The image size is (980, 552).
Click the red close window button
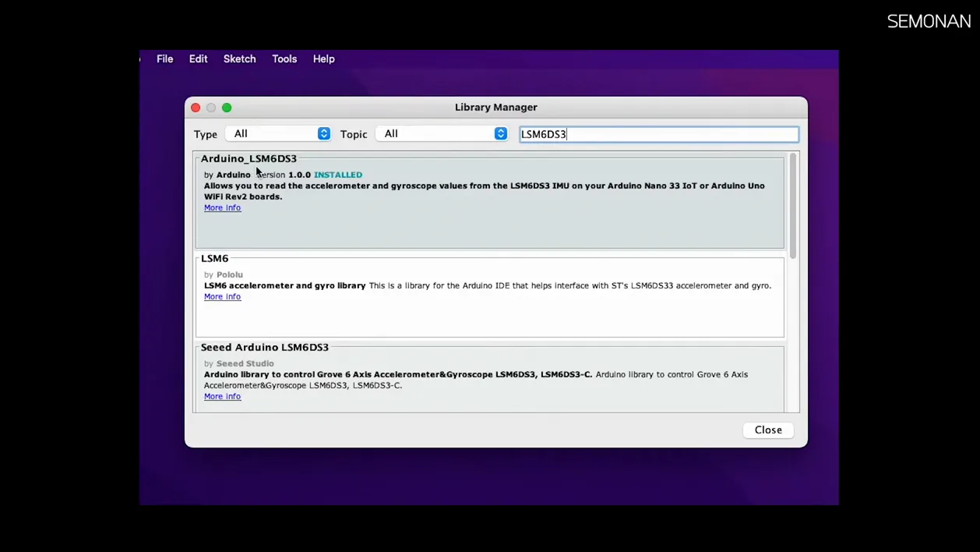(196, 108)
